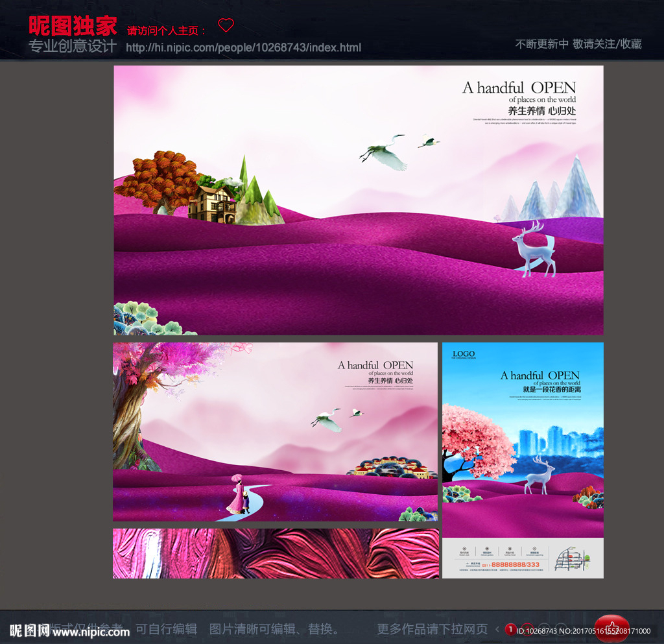Click the left pagination arrow near page numbers
Screen dimensions: 664x644
click(x=497, y=628)
